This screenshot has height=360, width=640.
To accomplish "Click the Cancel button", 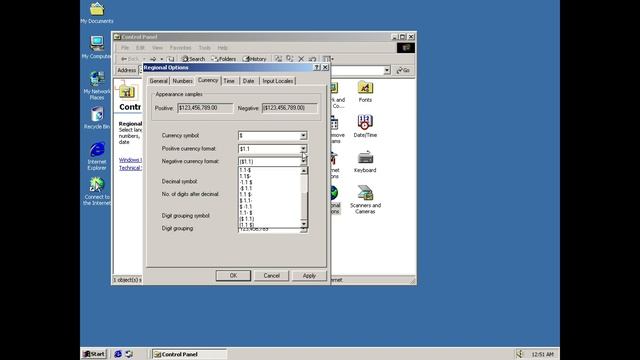I will [x=271, y=276].
